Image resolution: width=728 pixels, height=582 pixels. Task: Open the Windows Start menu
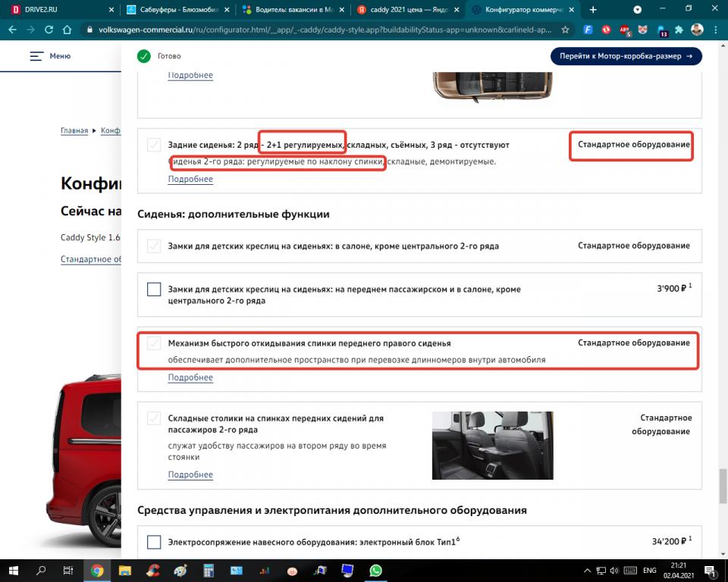(14, 571)
